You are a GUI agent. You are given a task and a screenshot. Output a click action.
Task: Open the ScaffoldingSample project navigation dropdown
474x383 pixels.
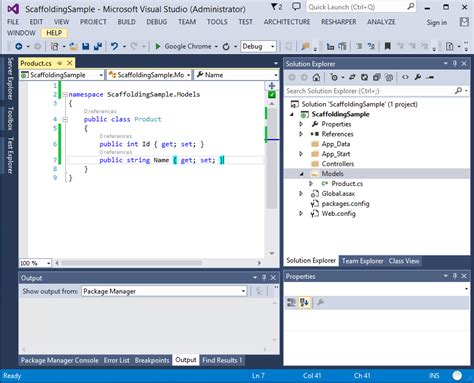click(62, 75)
